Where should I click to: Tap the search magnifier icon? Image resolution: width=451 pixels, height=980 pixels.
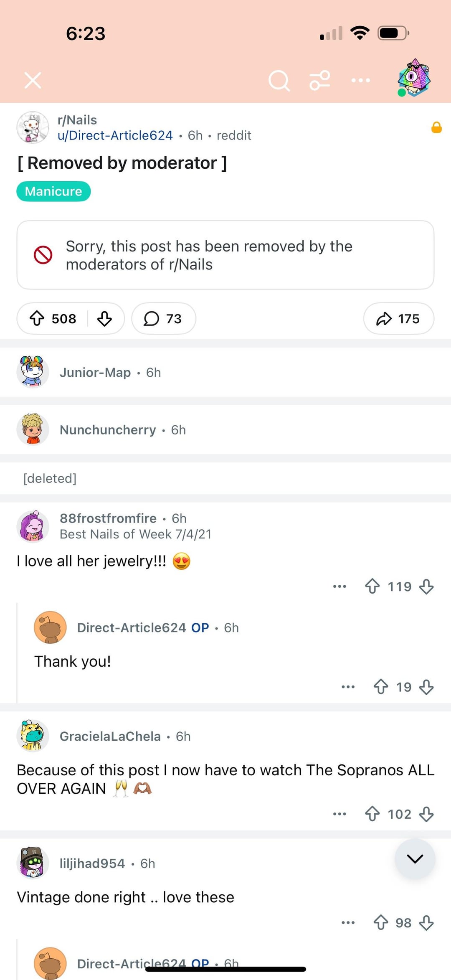click(x=279, y=80)
